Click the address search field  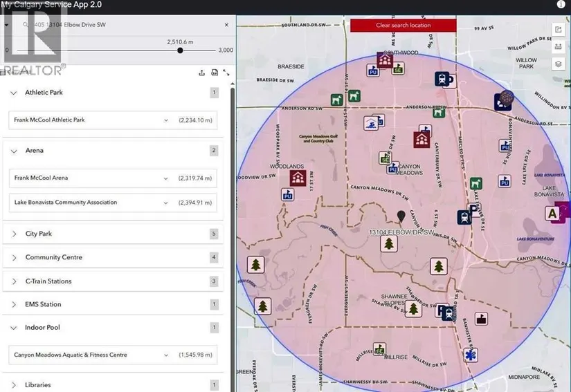coord(118,25)
